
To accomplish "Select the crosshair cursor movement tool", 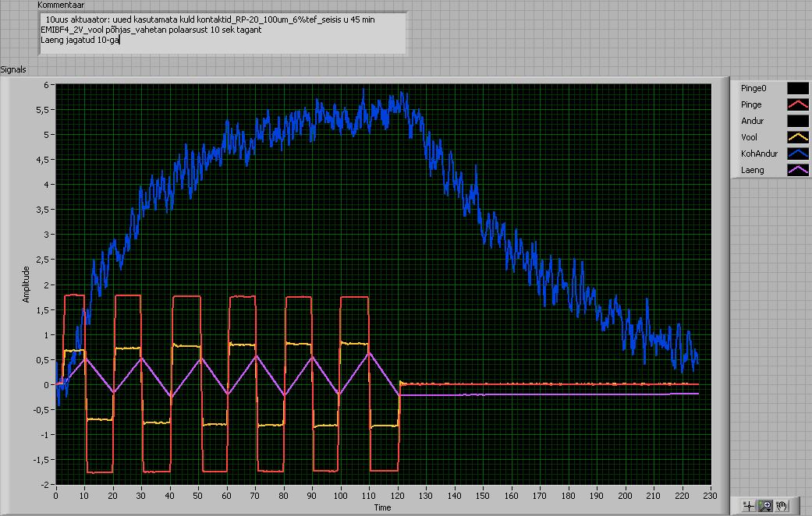I will point(749,506).
